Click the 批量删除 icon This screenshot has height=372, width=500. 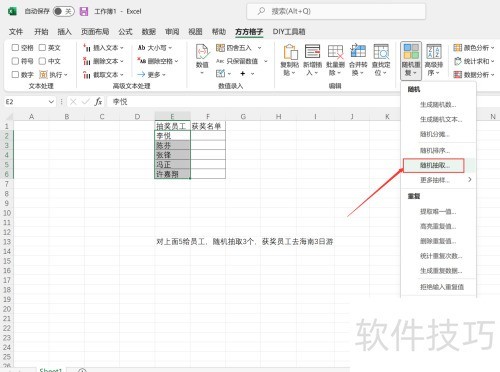click(335, 52)
